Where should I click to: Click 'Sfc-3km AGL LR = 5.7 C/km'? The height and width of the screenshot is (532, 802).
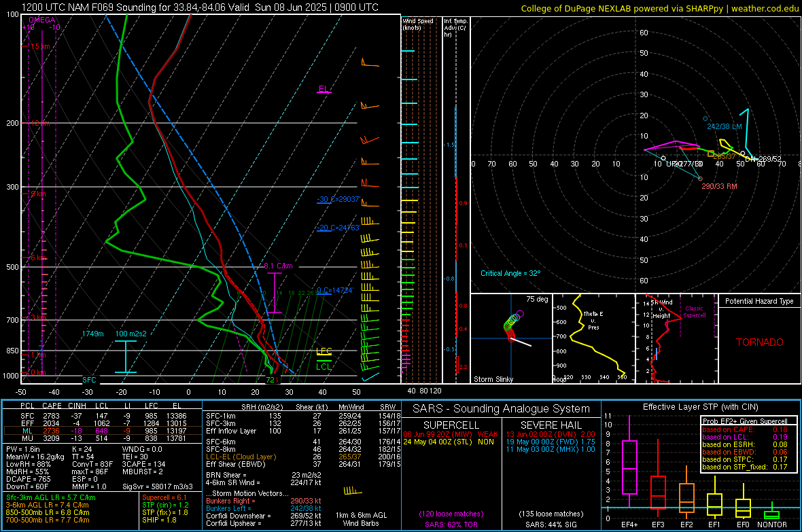51,497
